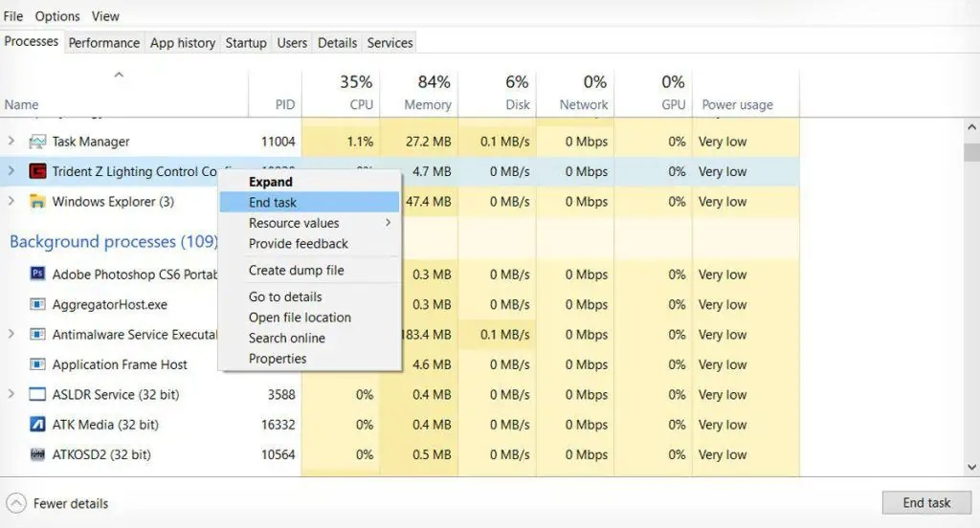Viewport: 980px width, 528px height.
Task: Click the Trident Z Lighting Control icon
Action: click(37, 172)
